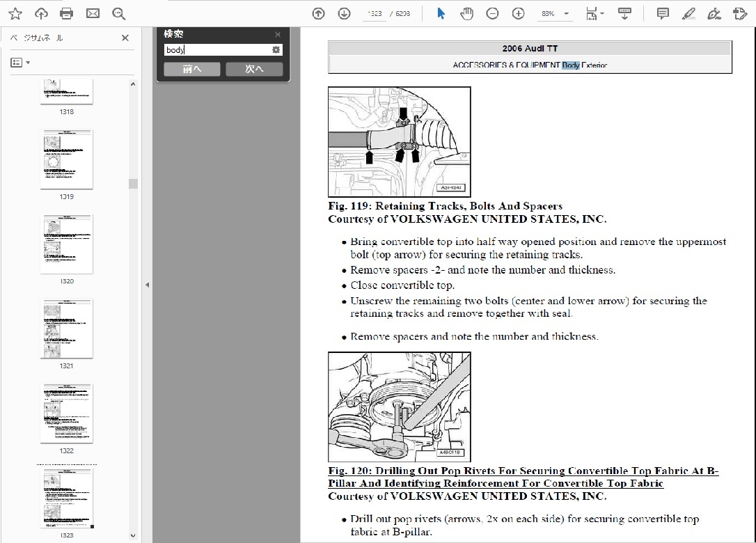Zoom in with plus icon

pyautogui.click(x=519, y=13)
